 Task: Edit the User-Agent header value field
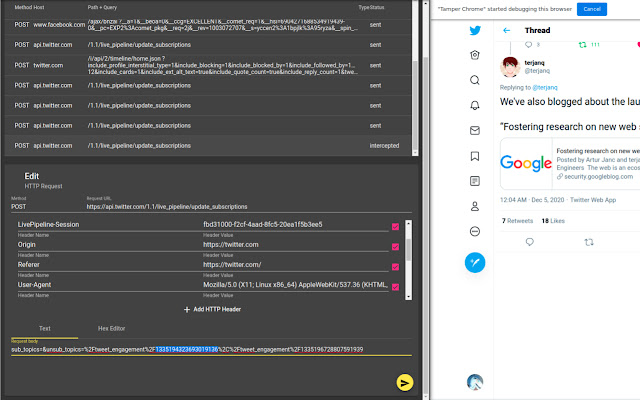coord(296,284)
